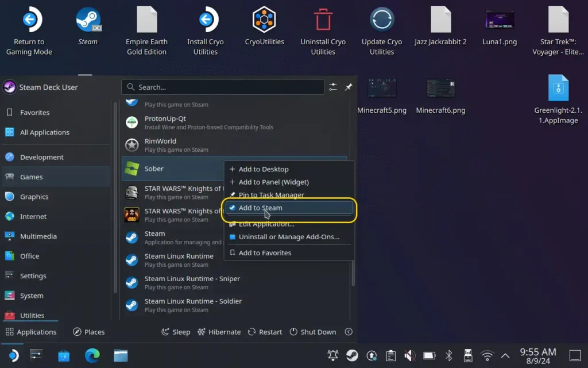This screenshot has width=588, height=368.
Task: Pin the application launcher open
Action: tap(349, 87)
